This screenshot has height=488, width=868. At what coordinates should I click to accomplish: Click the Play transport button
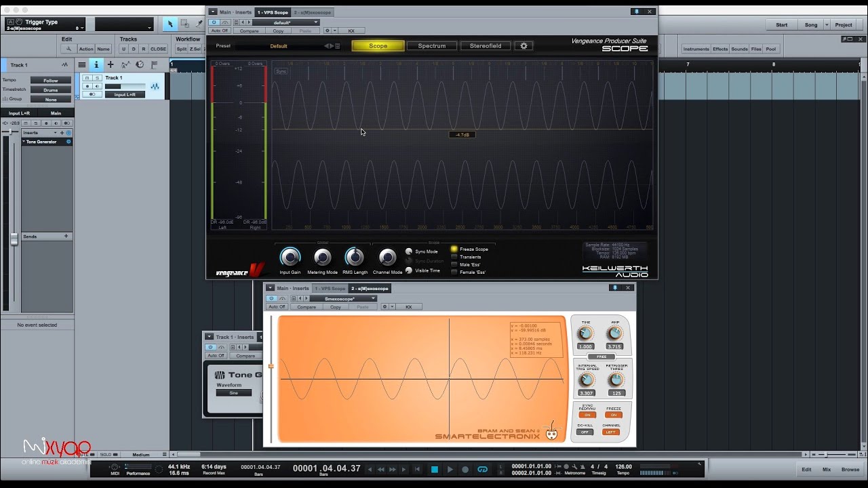(450, 469)
